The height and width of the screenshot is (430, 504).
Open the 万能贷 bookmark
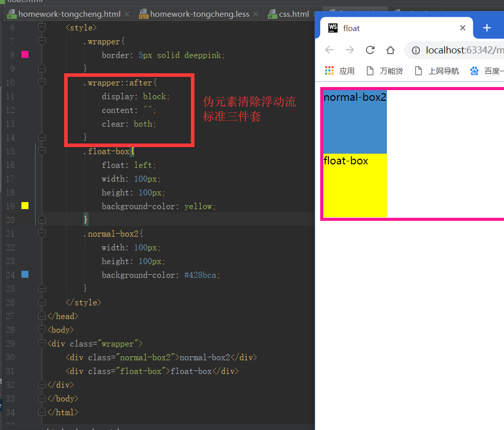[x=385, y=71]
